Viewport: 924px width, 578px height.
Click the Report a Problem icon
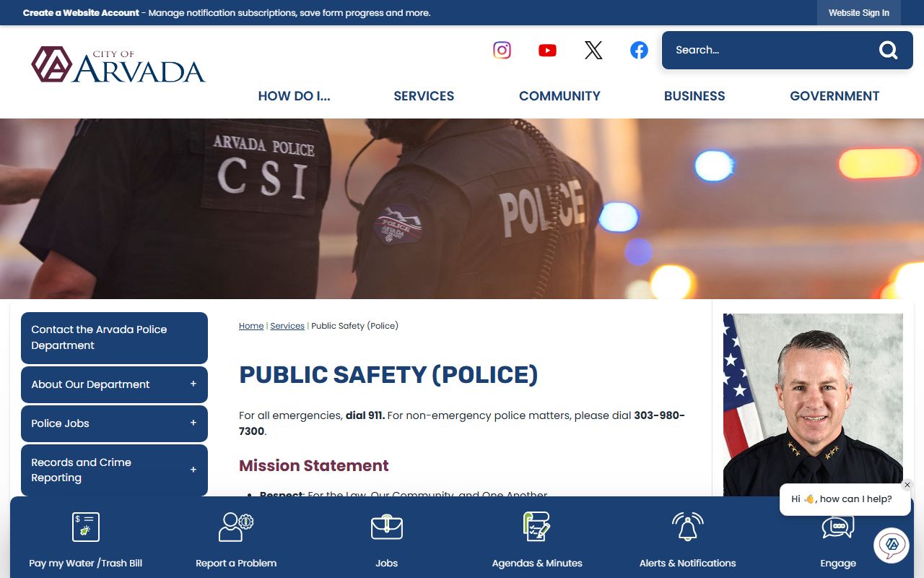click(x=236, y=527)
